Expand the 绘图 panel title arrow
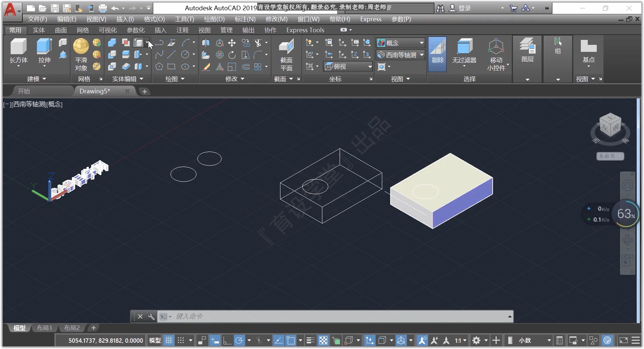 pos(183,79)
